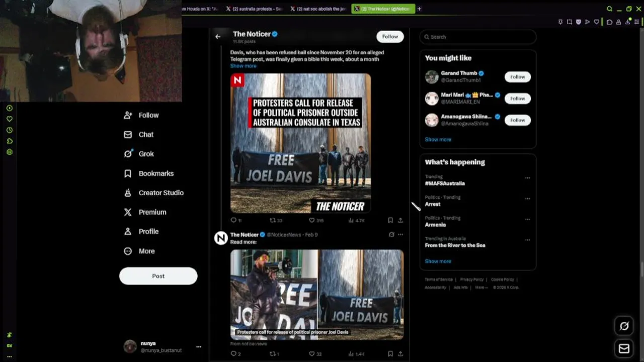This screenshot has height=362, width=644.
Task: Open history clock icon in browser sidebar
Action: tap(10, 130)
